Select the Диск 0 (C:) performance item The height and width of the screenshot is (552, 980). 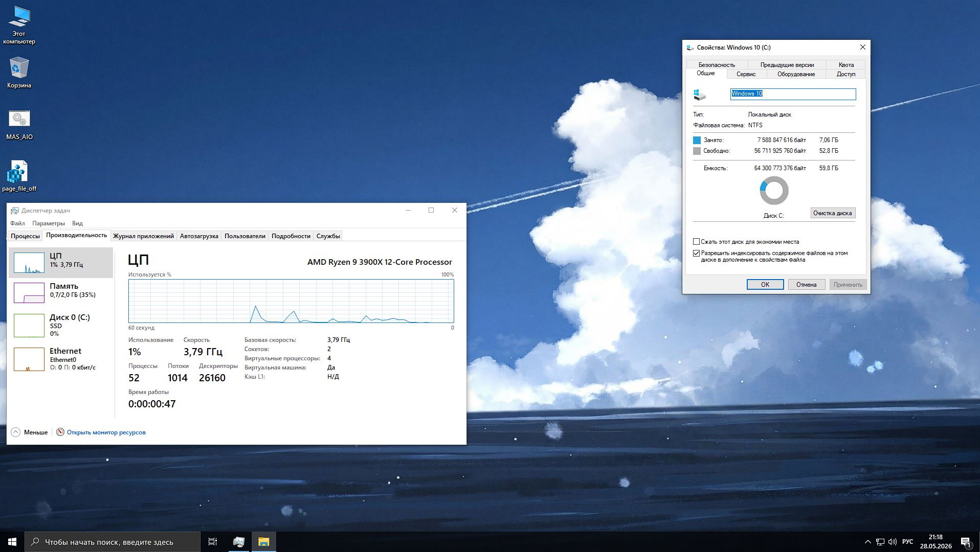click(x=61, y=325)
